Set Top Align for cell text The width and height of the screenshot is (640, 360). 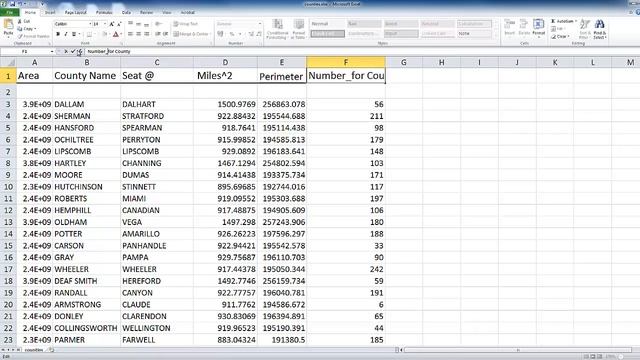point(130,24)
